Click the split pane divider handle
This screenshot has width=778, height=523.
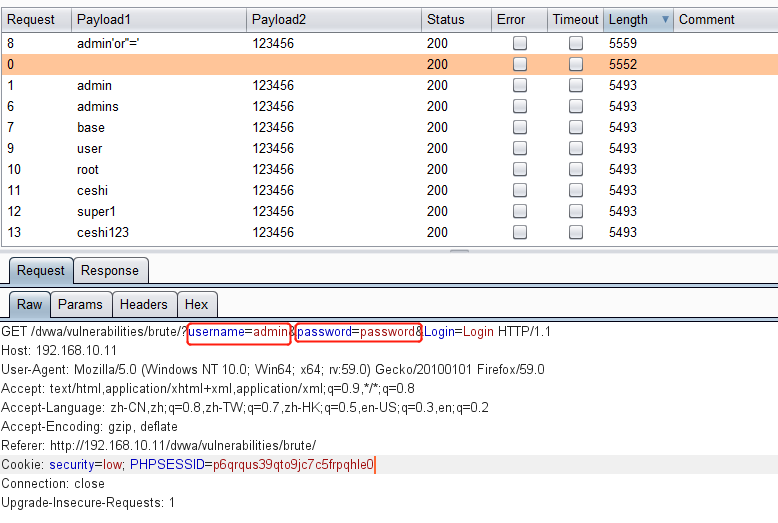[459, 251]
